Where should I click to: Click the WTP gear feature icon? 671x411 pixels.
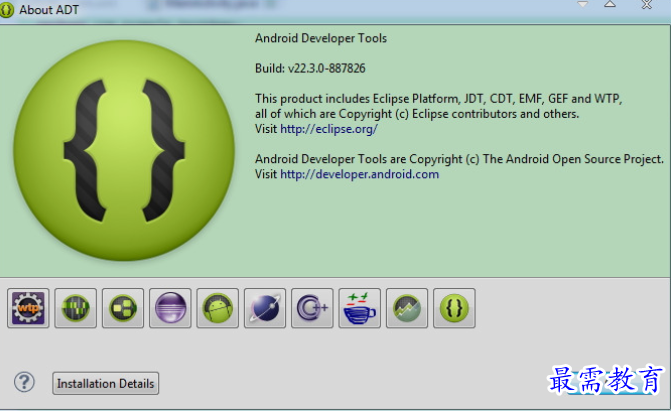point(28,308)
